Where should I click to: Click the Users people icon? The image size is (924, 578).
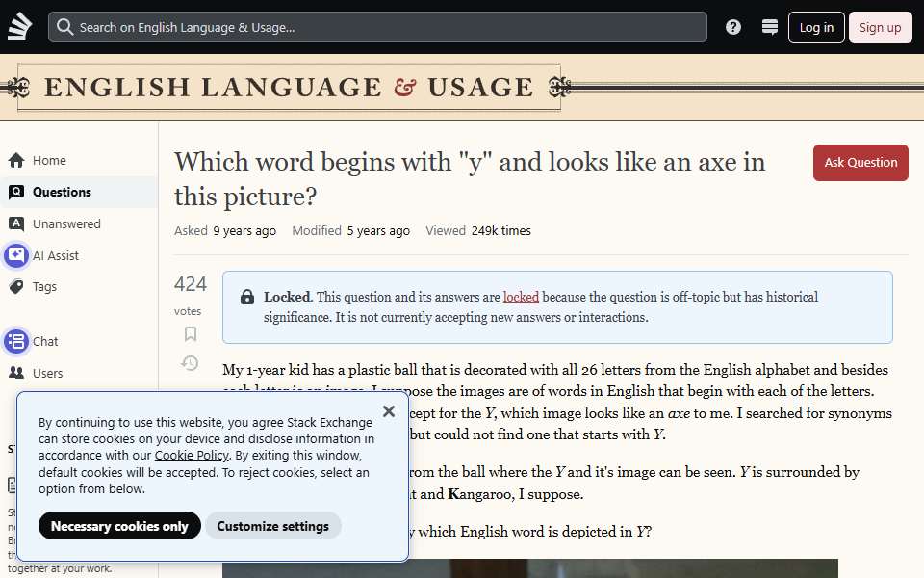(x=16, y=373)
